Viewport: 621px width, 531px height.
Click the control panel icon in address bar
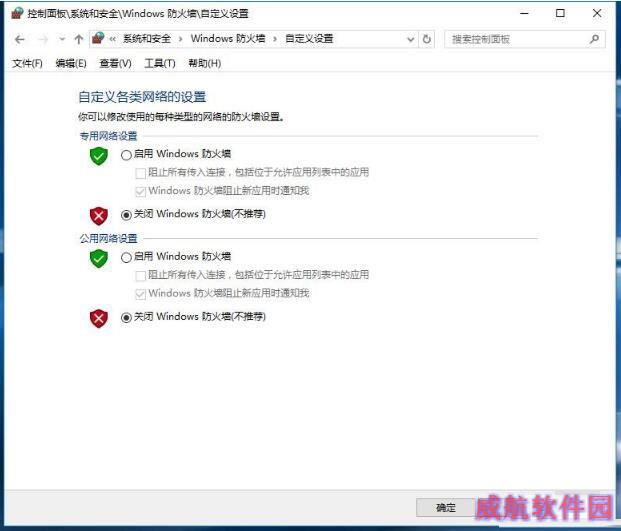tap(98, 38)
